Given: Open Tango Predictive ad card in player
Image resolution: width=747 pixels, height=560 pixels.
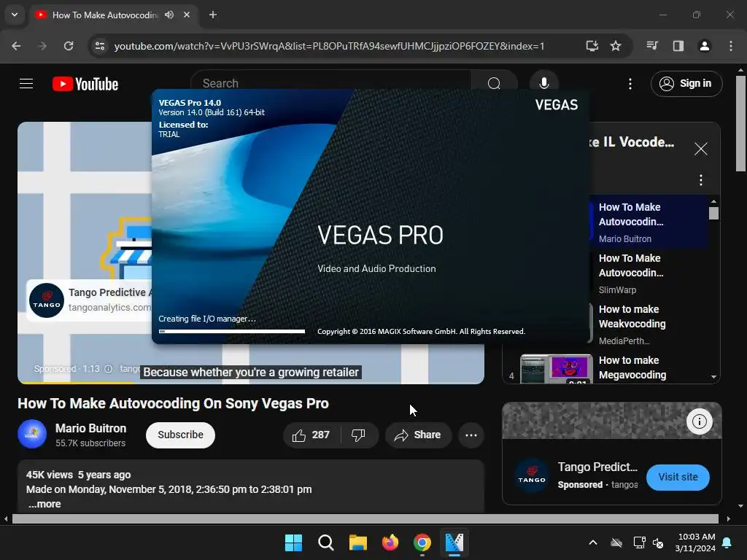Looking at the screenshot, I should [90, 300].
